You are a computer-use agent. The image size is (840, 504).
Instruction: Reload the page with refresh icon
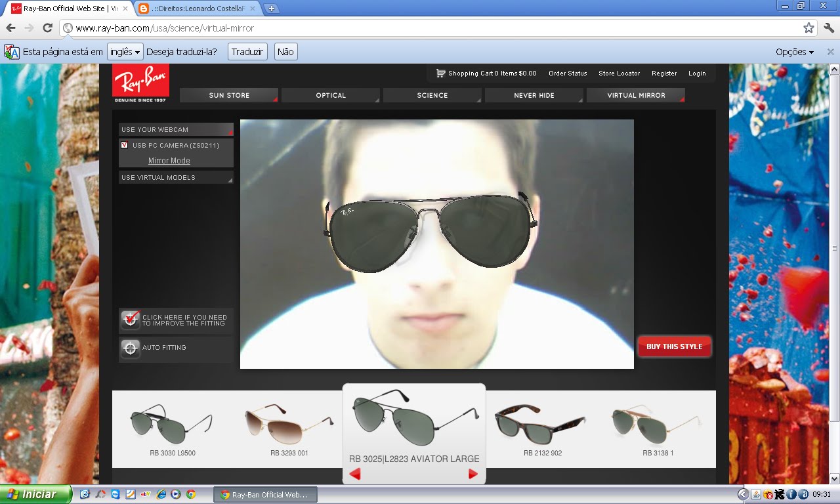pos(47,28)
